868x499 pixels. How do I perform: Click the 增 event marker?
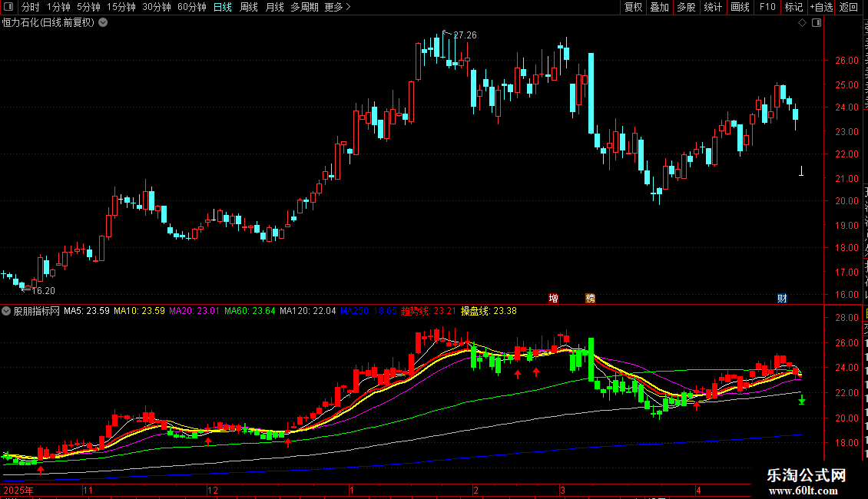point(554,298)
